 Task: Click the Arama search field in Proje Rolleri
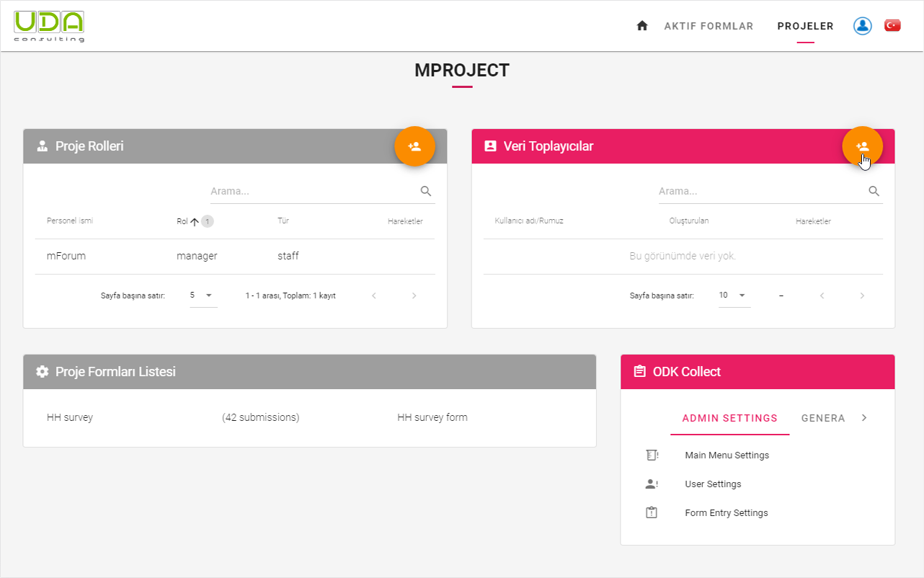tap(314, 192)
